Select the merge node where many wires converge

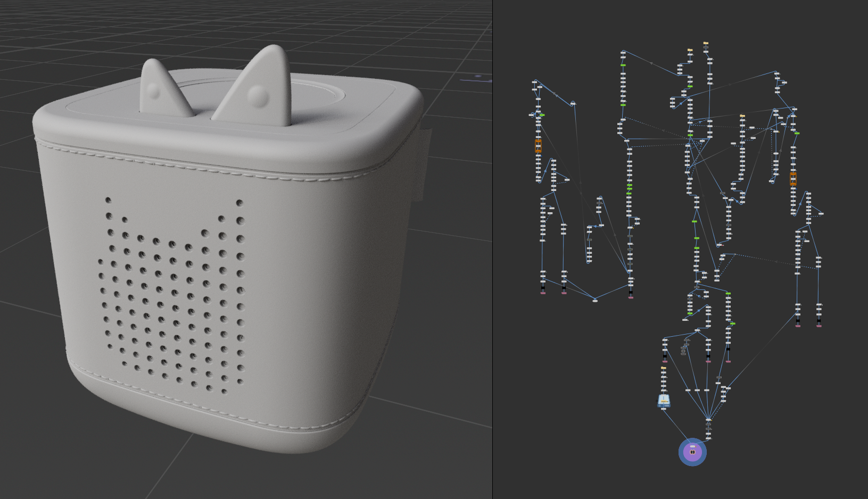[708, 420]
